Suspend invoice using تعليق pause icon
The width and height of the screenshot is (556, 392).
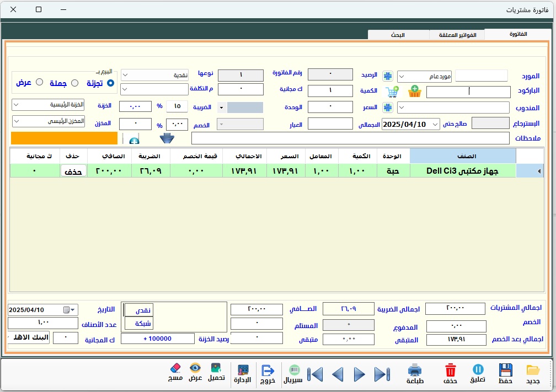(478, 369)
